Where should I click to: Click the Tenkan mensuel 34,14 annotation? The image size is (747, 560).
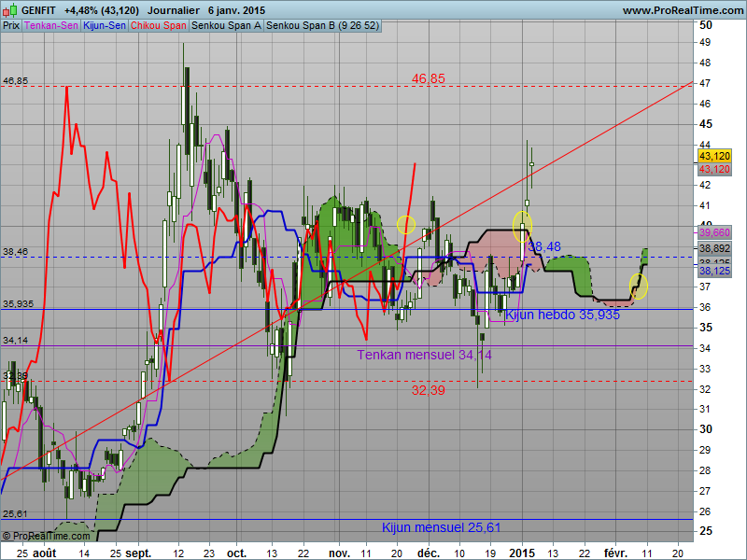pyautogui.click(x=425, y=355)
